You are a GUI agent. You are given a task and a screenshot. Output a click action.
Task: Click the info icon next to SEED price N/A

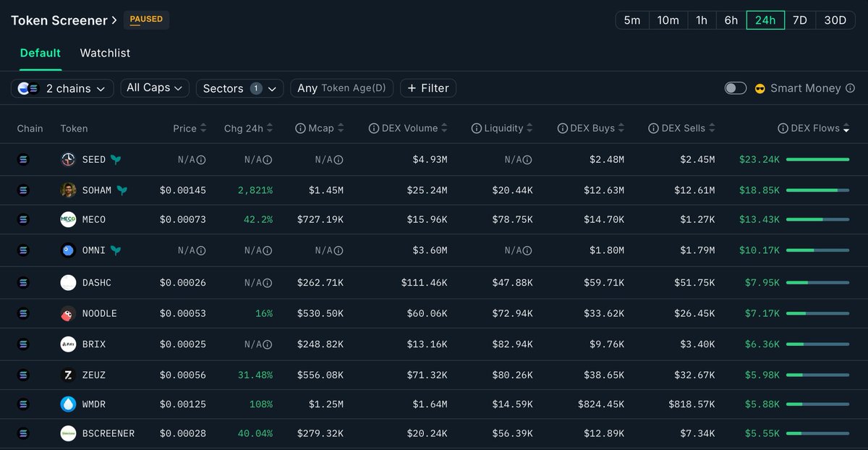(x=201, y=160)
